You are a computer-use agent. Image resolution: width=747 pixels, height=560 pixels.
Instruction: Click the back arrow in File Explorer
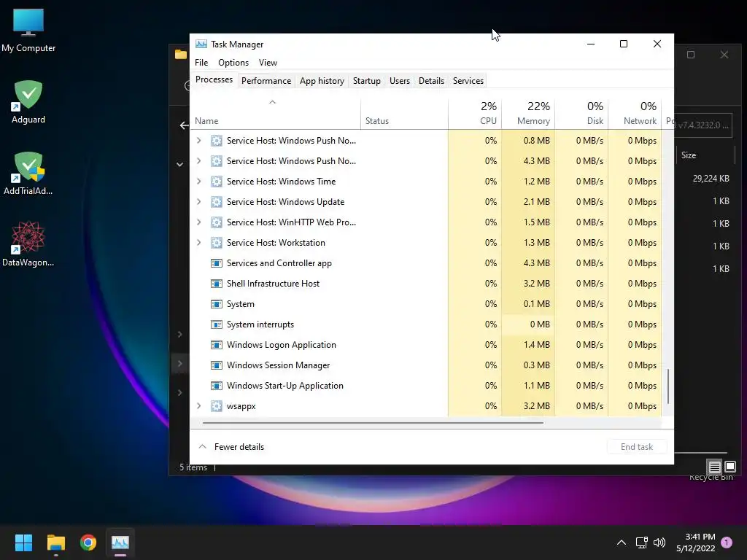(184, 125)
